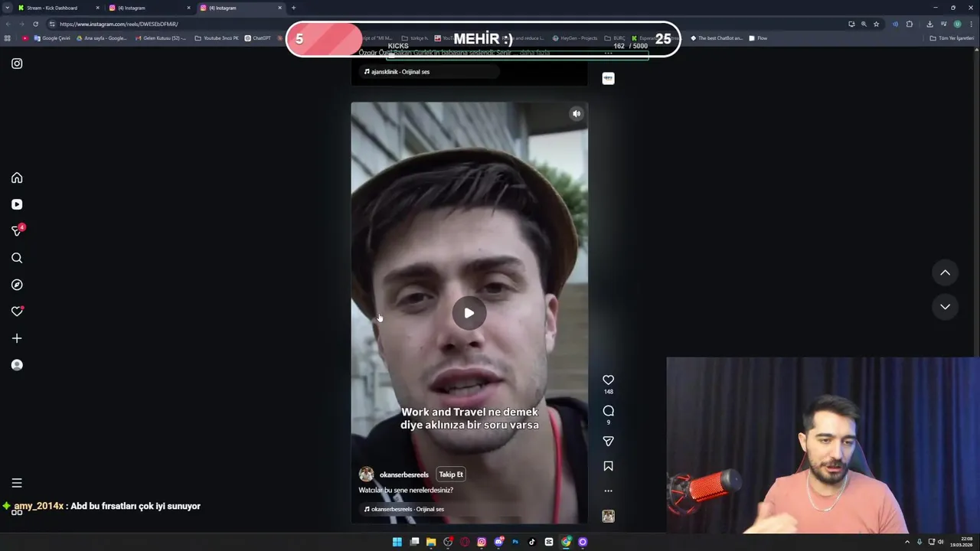This screenshot has width=980, height=551.
Task: Close the Stream - Kick Dashboard tab
Action: click(97, 8)
